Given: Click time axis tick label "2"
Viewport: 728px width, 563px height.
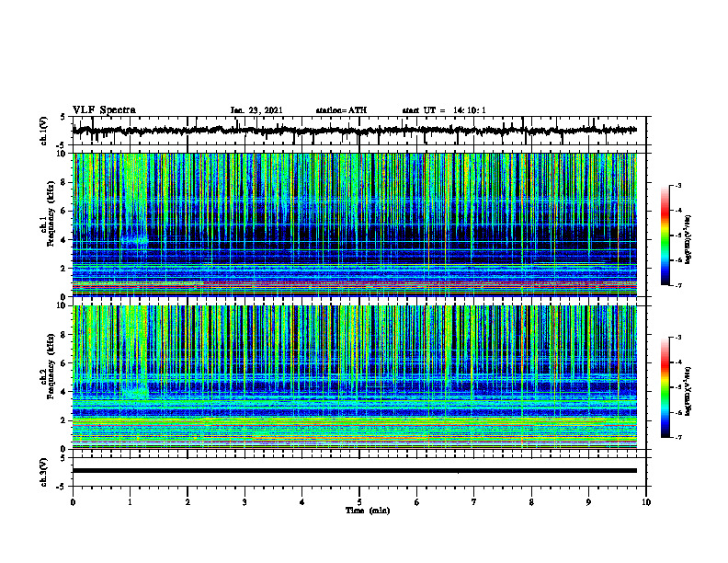Looking at the screenshot, I should point(188,502).
